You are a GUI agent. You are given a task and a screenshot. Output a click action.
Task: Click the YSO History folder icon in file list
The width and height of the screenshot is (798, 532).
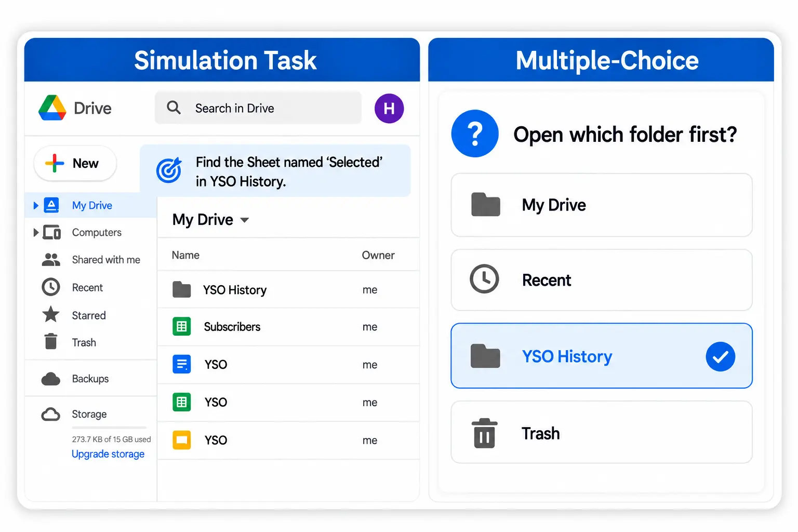click(182, 289)
